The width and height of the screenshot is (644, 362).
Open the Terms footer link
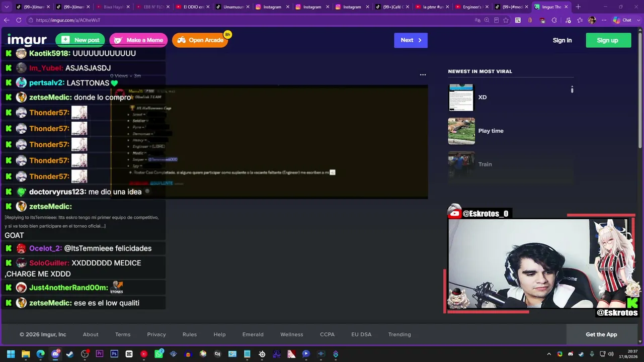pos(123,334)
